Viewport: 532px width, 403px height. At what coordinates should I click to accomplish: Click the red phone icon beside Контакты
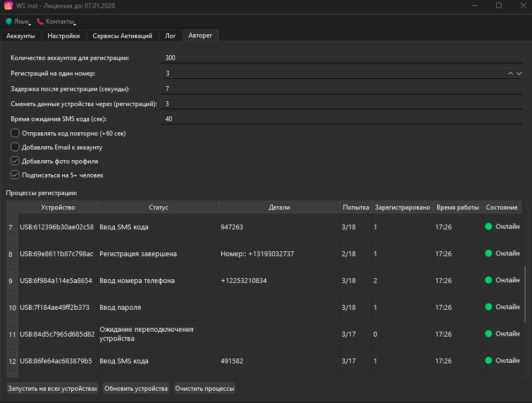pos(40,21)
